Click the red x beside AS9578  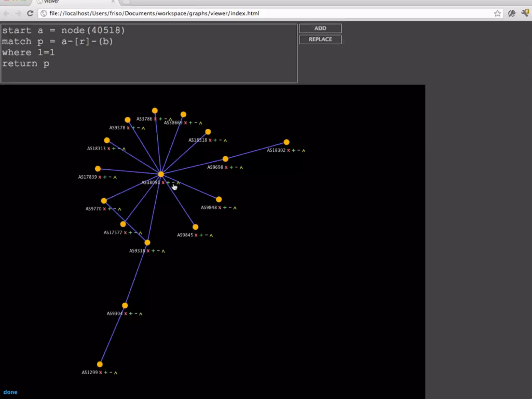(x=128, y=128)
